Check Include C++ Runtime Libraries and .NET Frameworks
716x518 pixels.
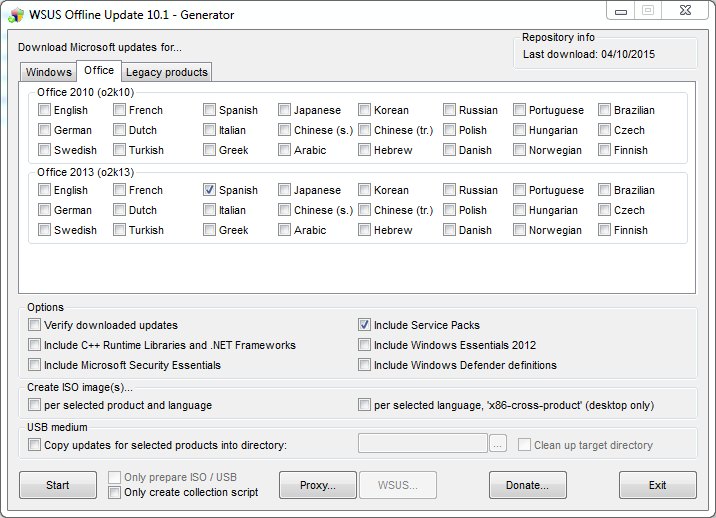tap(35, 345)
